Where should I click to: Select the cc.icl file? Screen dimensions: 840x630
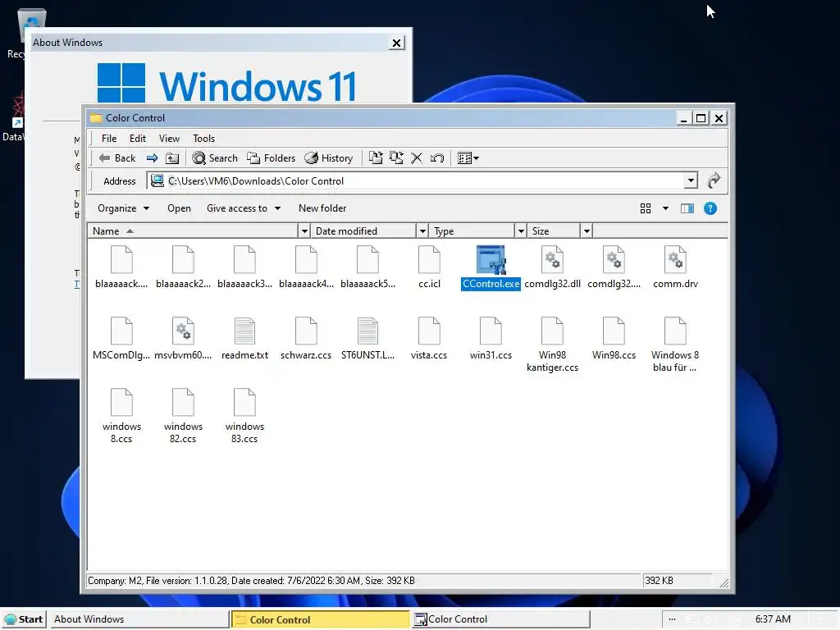[429, 268]
